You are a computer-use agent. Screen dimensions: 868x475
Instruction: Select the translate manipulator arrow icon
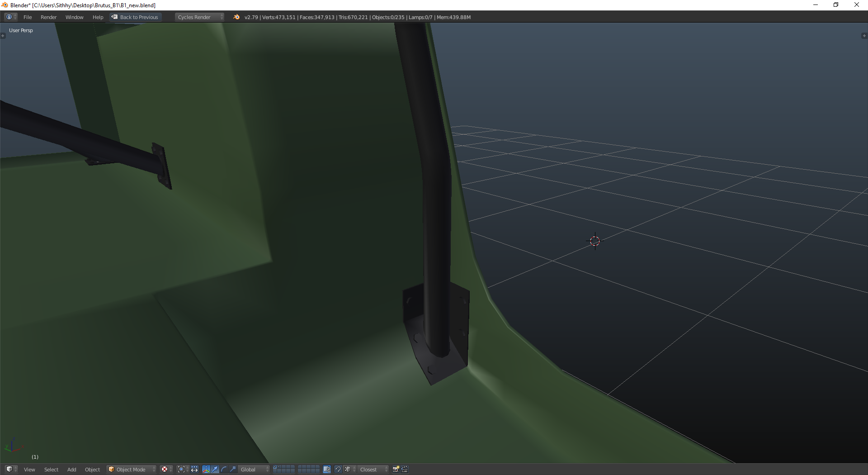pyautogui.click(x=215, y=469)
